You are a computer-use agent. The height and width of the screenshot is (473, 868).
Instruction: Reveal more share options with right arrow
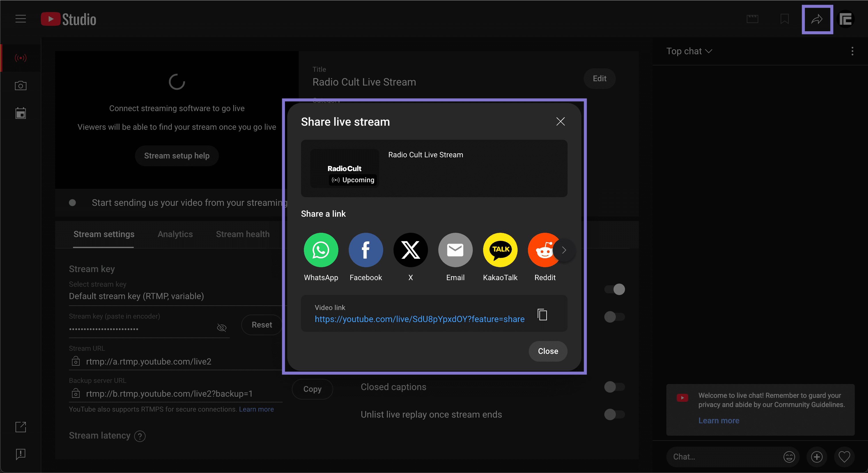coord(564,250)
